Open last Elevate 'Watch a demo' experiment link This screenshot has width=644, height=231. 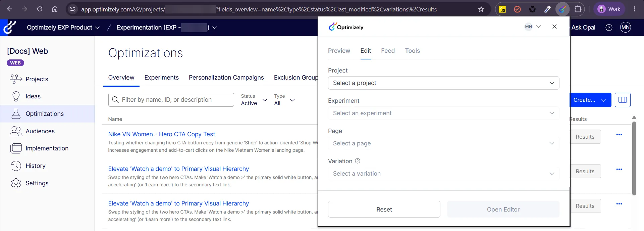pos(178,203)
